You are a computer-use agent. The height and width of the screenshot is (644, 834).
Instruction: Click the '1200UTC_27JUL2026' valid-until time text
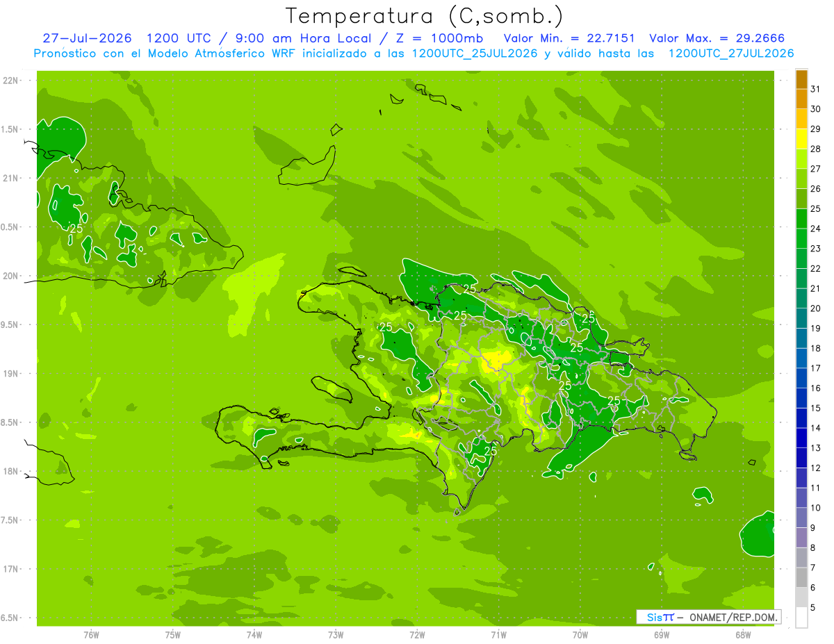(731, 53)
